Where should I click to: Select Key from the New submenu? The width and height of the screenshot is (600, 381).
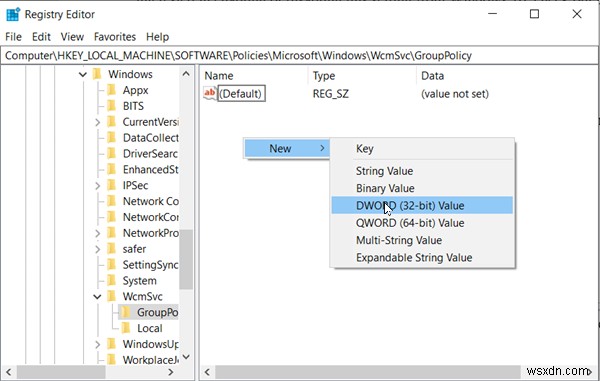click(422, 148)
